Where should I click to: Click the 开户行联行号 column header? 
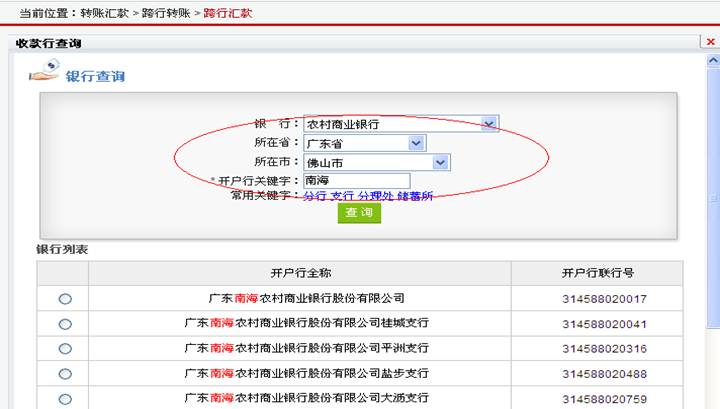click(x=597, y=273)
